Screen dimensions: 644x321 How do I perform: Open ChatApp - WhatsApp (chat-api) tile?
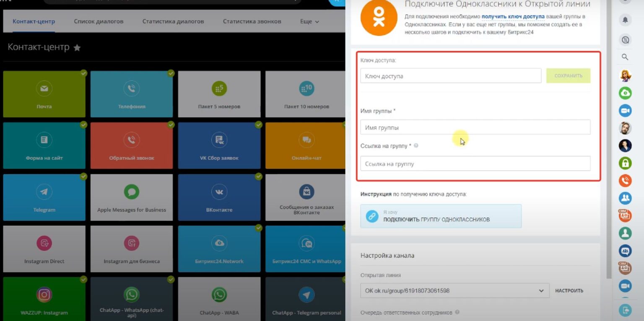point(132,299)
